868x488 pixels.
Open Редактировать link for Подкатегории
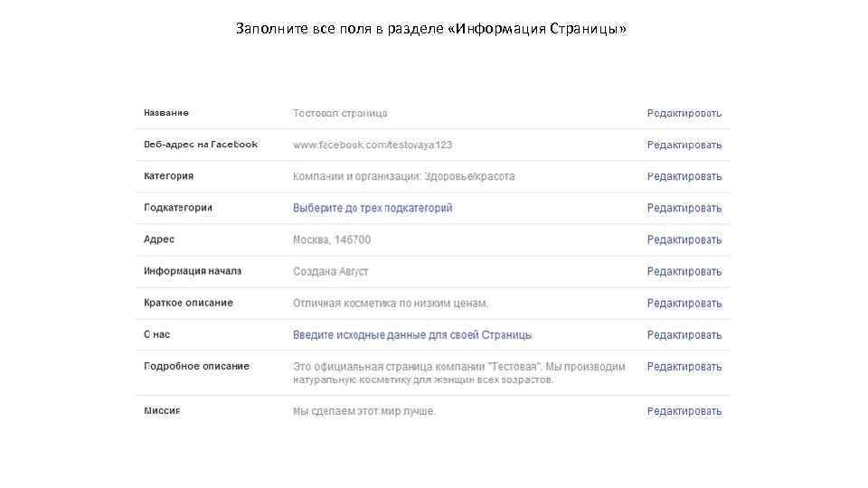pos(684,208)
